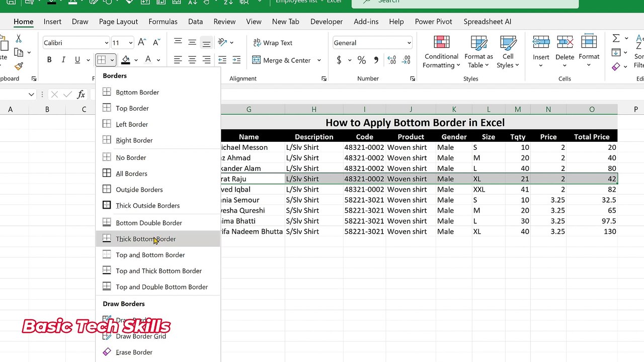Click the Orientation text angle icon
The height and width of the screenshot is (362, 644).
[x=222, y=43]
